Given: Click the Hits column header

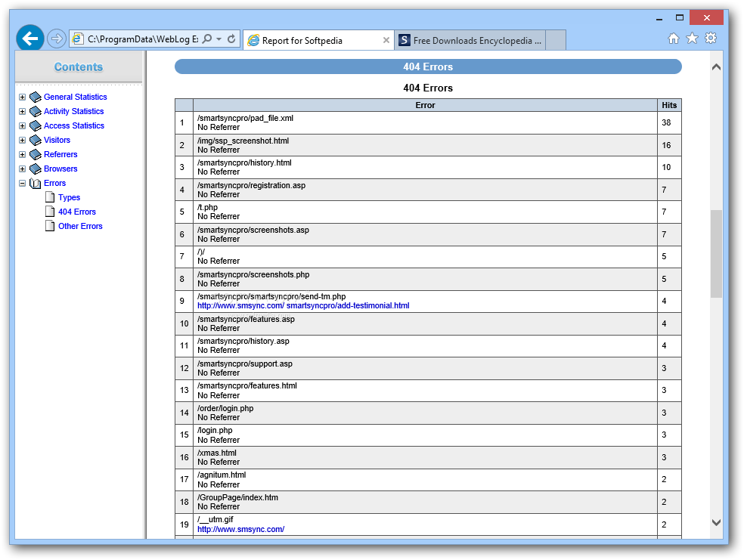Looking at the screenshot, I should [669, 105].
